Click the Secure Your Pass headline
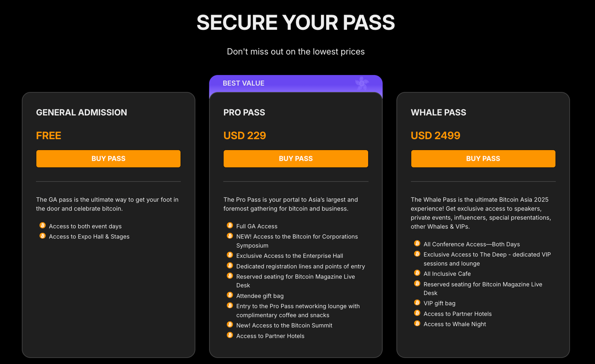Viewport: 595px width, 364px height. click(296, 23)
